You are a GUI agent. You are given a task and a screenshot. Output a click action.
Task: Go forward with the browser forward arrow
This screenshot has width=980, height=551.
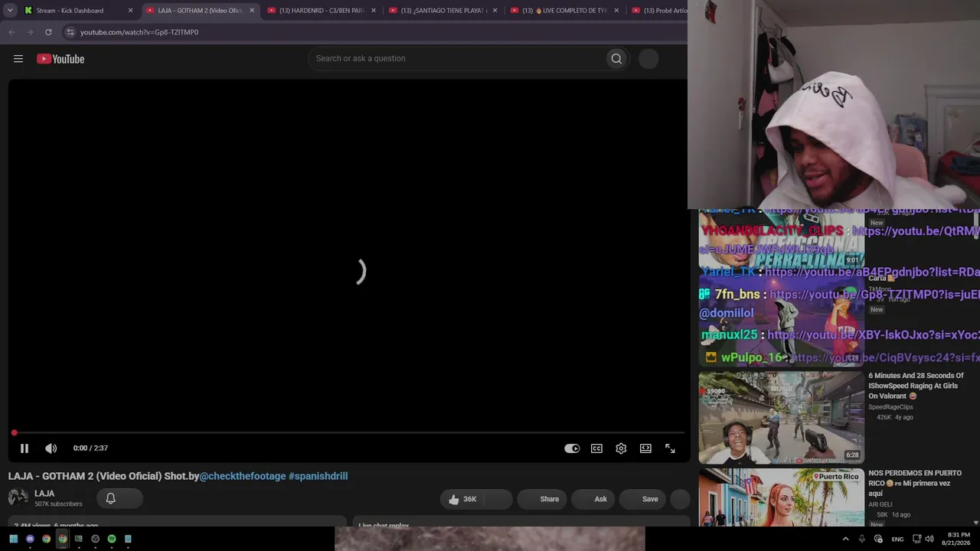(x=30, y=32)
